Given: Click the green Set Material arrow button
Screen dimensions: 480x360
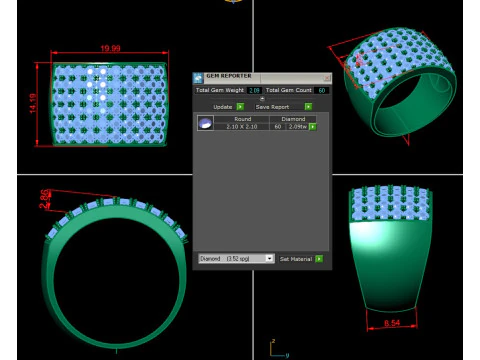Looking at the screenshot, I should click(319, 259).
